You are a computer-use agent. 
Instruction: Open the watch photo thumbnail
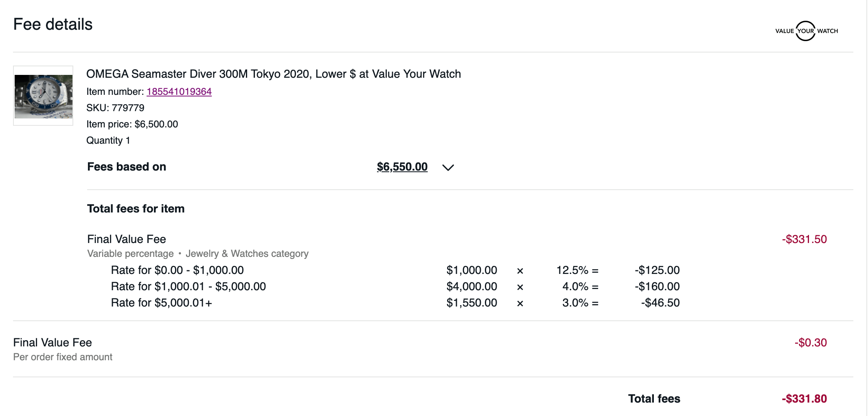pyautogui.click(x=43, y=94)
